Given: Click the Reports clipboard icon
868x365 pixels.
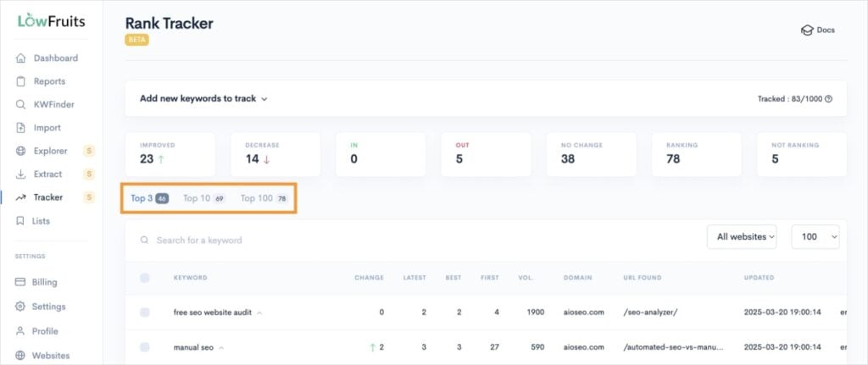Looking at the screenshot, I should click(x=20, y=81).
